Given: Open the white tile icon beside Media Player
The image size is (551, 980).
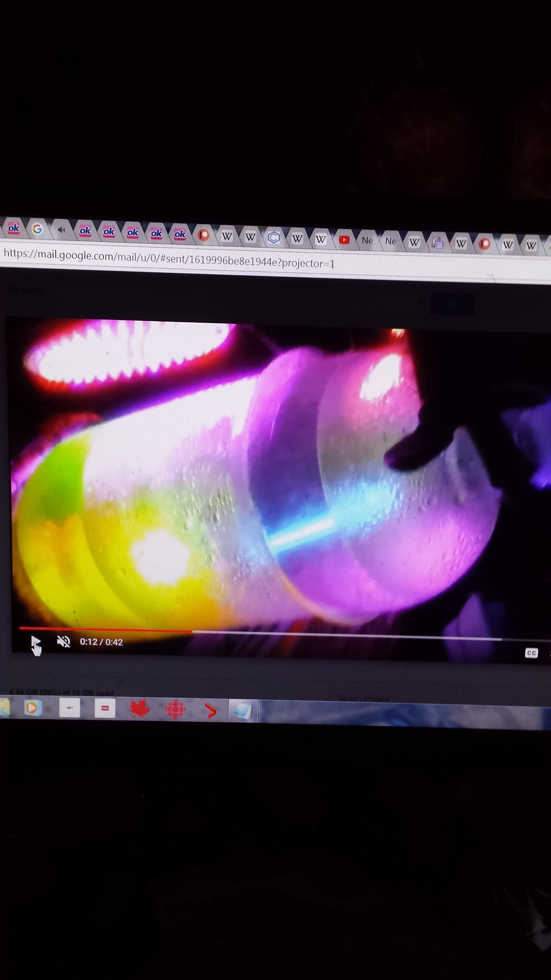Looking at the screenshot, I should pos(70,708).
